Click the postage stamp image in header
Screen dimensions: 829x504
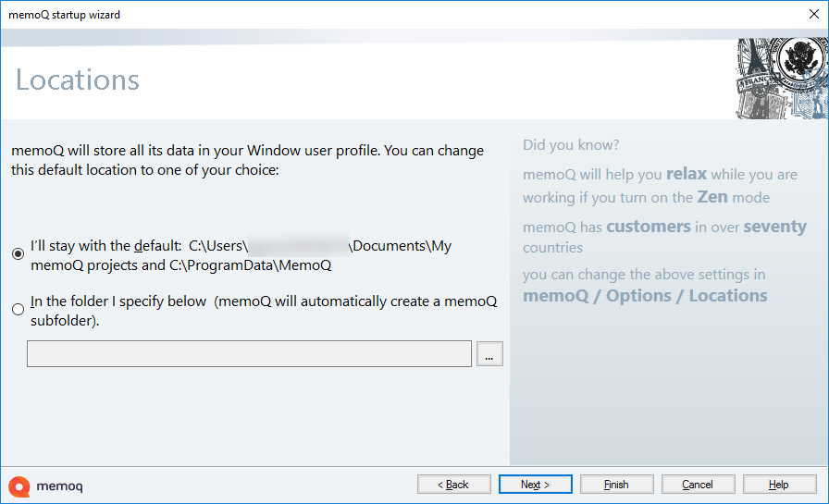click(x=782, y=79)
